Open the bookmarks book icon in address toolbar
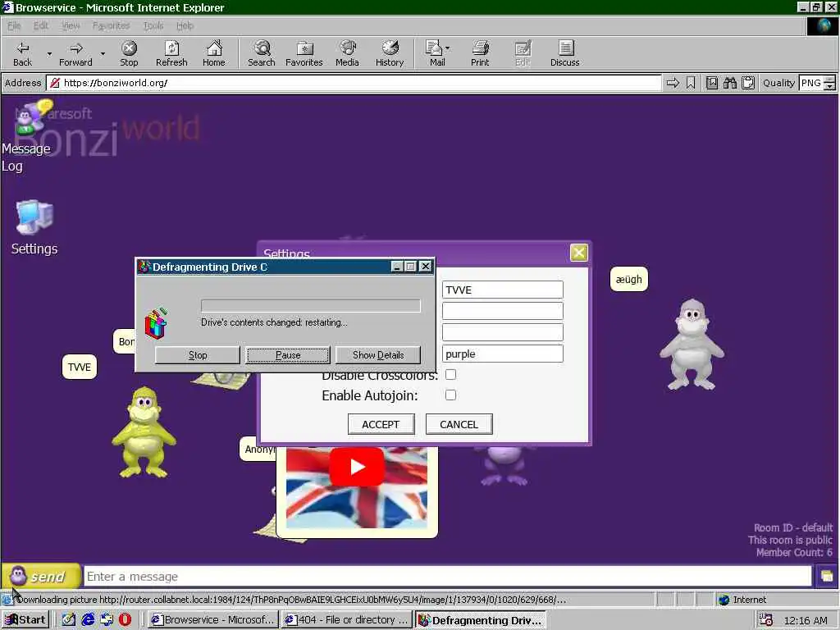This screenshot has width=840, height=630. [711, 83]
